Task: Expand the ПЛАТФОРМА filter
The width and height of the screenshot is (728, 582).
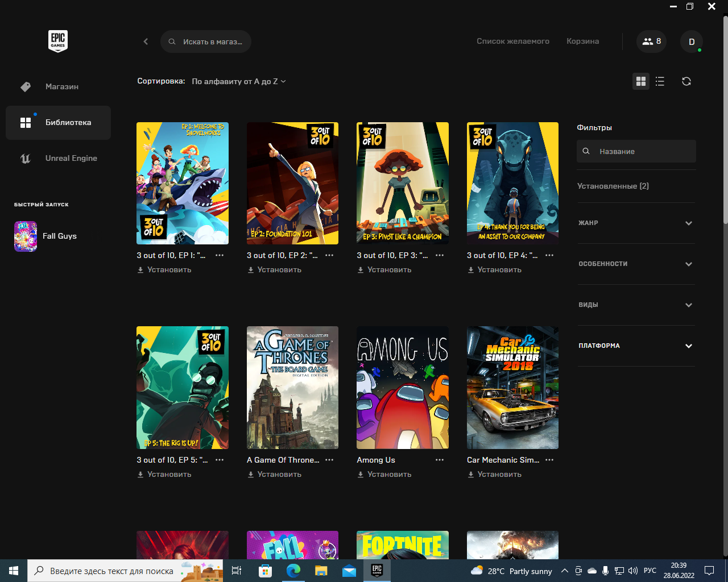Action: click(636, 346)
